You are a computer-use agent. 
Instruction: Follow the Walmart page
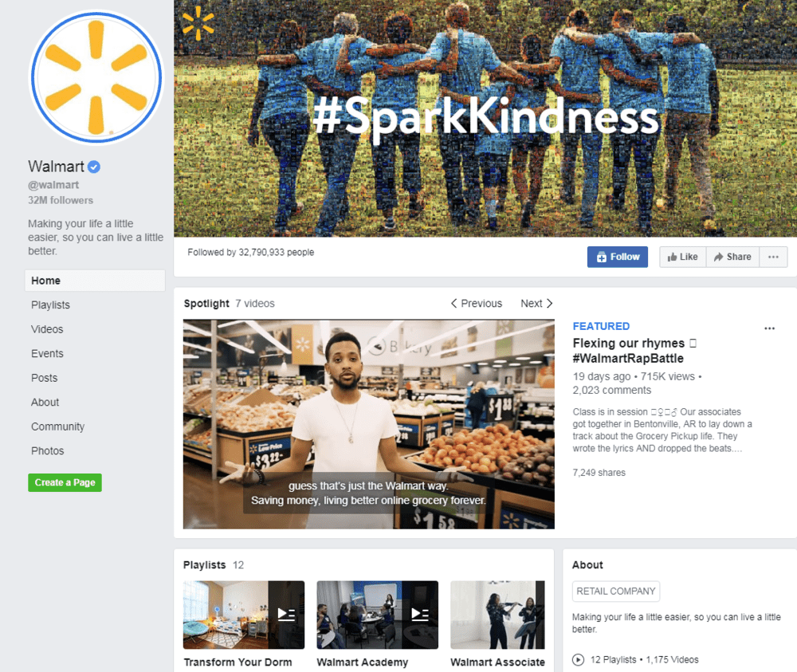pyautogui.click(x=618, y=257)
